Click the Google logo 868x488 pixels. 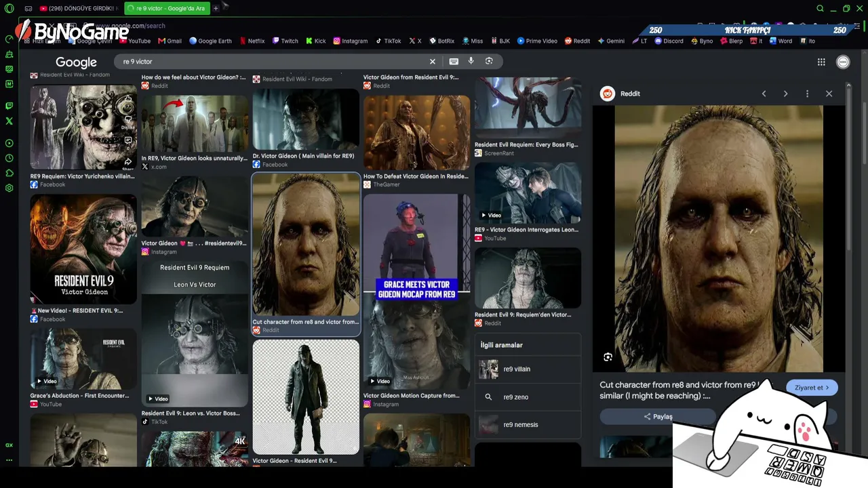[76, 62]
